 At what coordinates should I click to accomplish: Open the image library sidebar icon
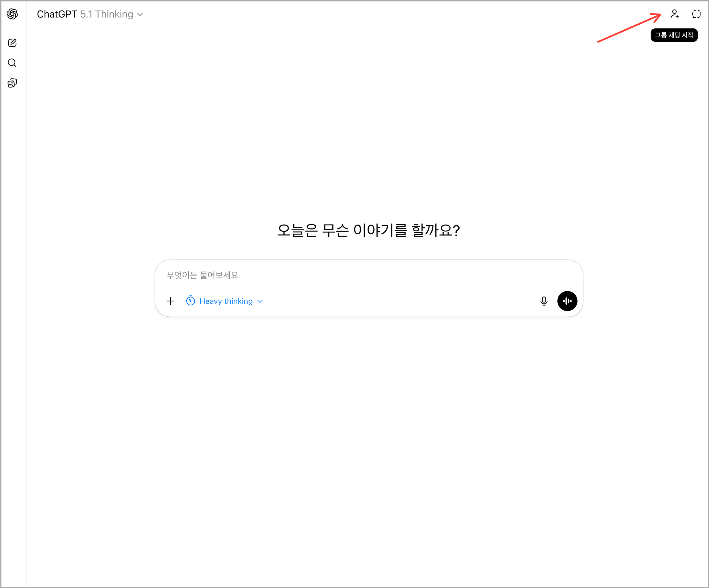click(12, 83)
